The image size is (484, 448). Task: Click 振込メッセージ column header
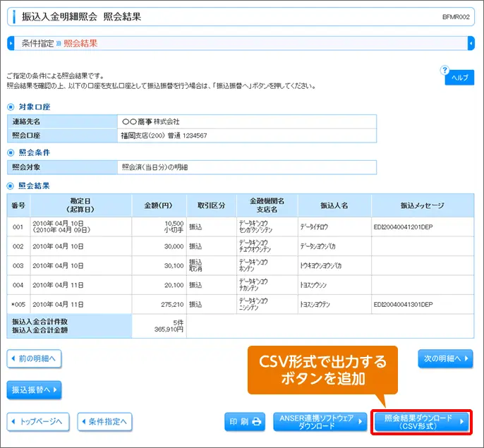tap(423, 205)
